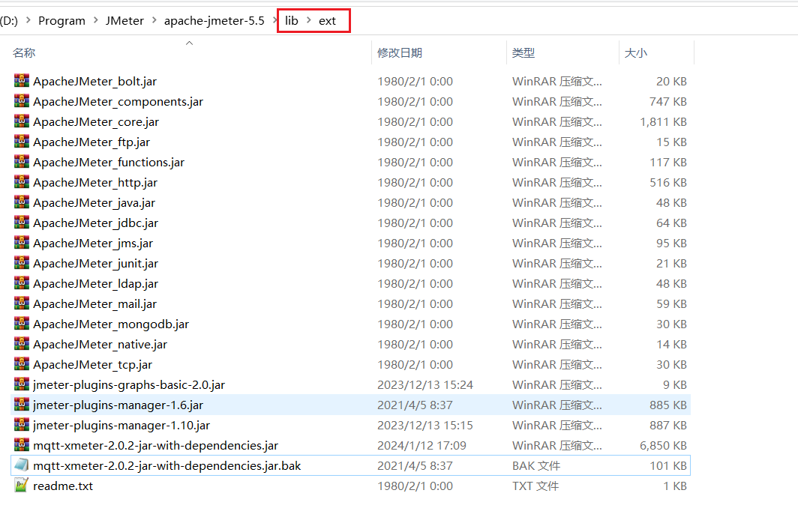Go to apache-jmeter-5.5 breadcrumb folder
The image size is (798, 532).
coord(214,21)
